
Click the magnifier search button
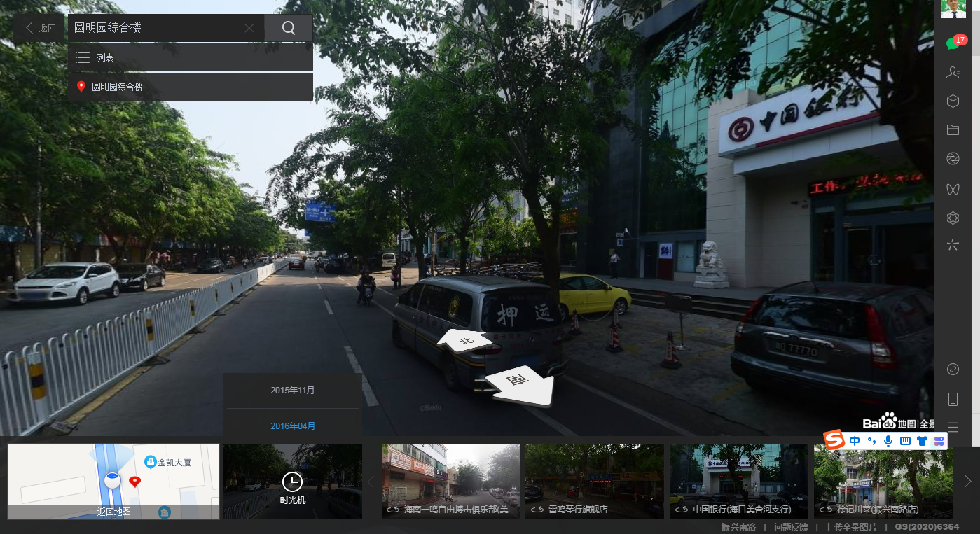[289, 28]
